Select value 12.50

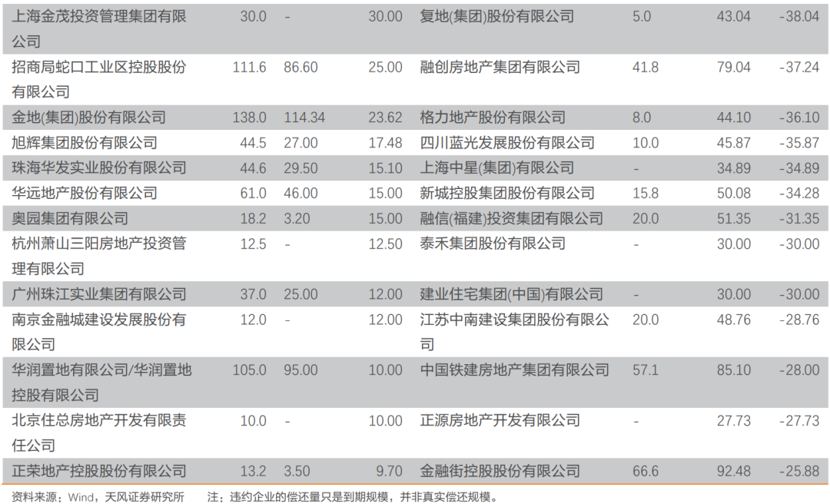pos(385,244)
